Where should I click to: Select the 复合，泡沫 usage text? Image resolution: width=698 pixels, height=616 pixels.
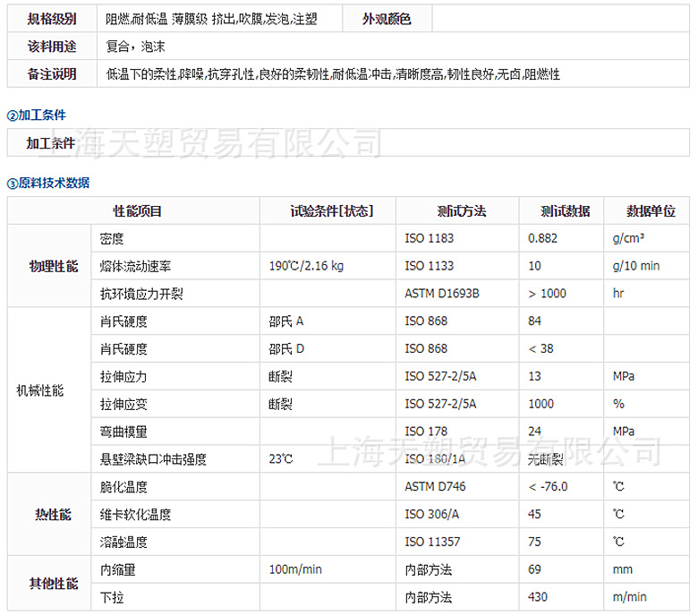tap(135, 47)
